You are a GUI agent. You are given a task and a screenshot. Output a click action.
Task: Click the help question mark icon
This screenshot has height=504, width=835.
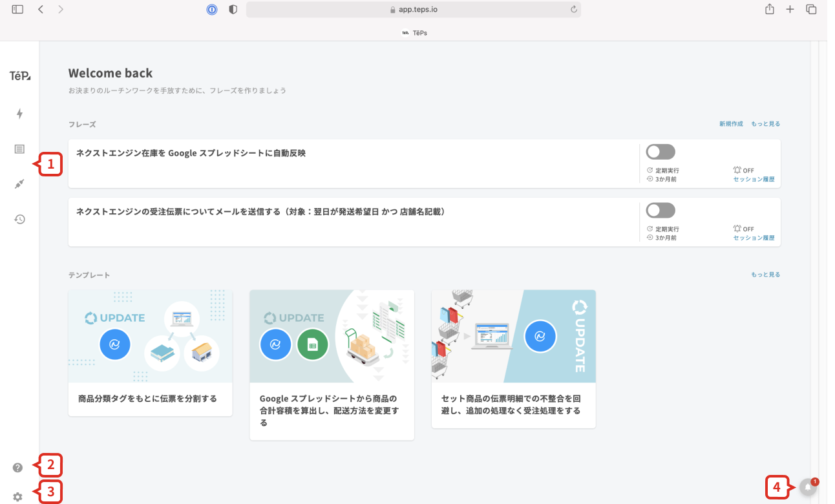pos(17,468)
